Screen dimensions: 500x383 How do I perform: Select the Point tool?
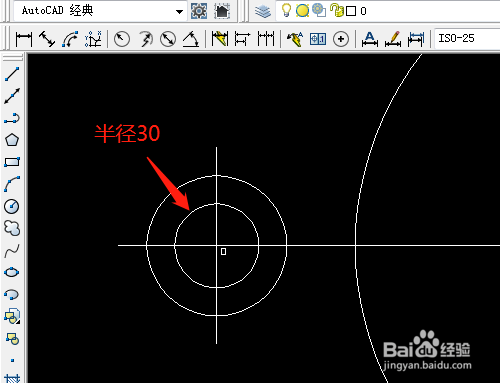click(x=12, y=360)
